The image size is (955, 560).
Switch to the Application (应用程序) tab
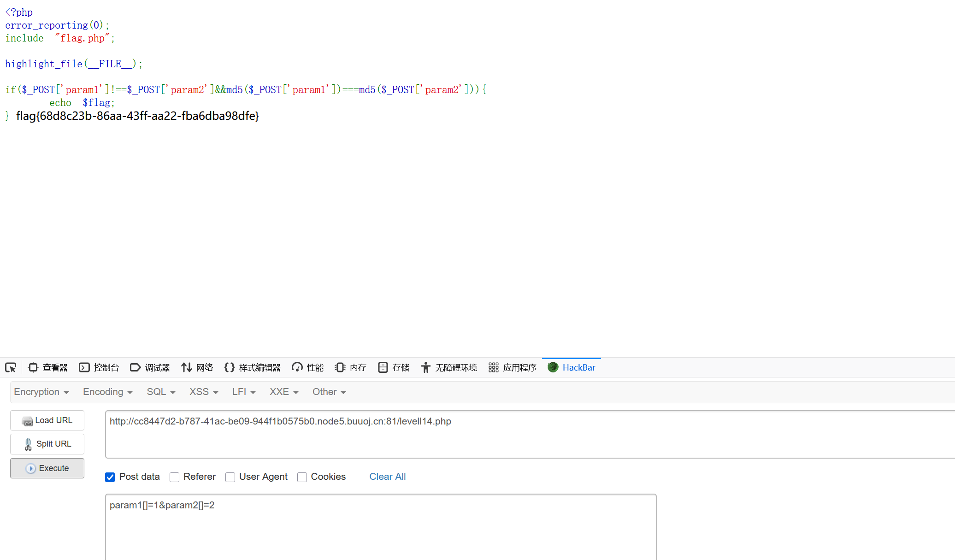click(x=513, y=367)
